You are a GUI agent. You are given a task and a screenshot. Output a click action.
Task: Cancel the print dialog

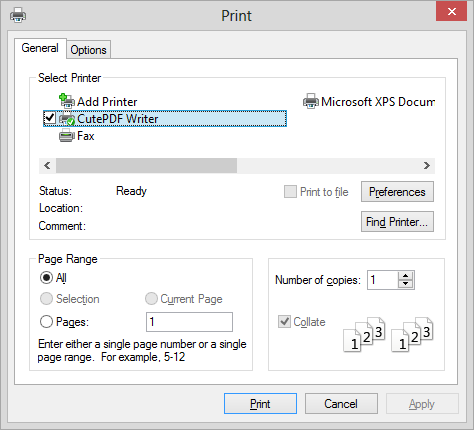[341, 404]
